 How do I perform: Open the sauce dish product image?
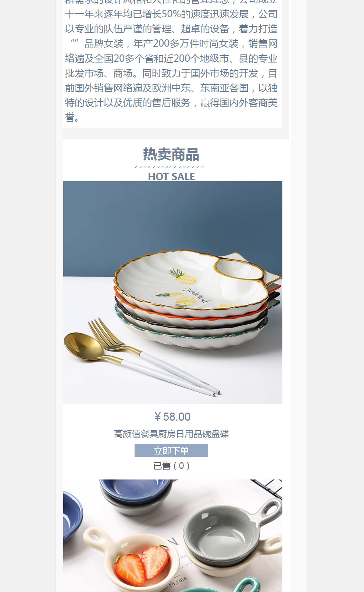173,536
